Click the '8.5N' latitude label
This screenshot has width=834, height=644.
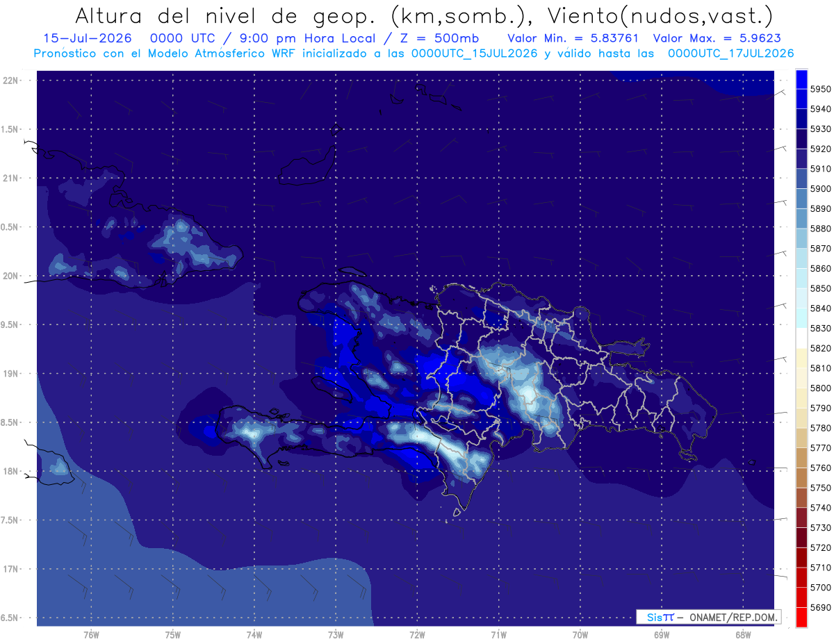pos(10,422)
